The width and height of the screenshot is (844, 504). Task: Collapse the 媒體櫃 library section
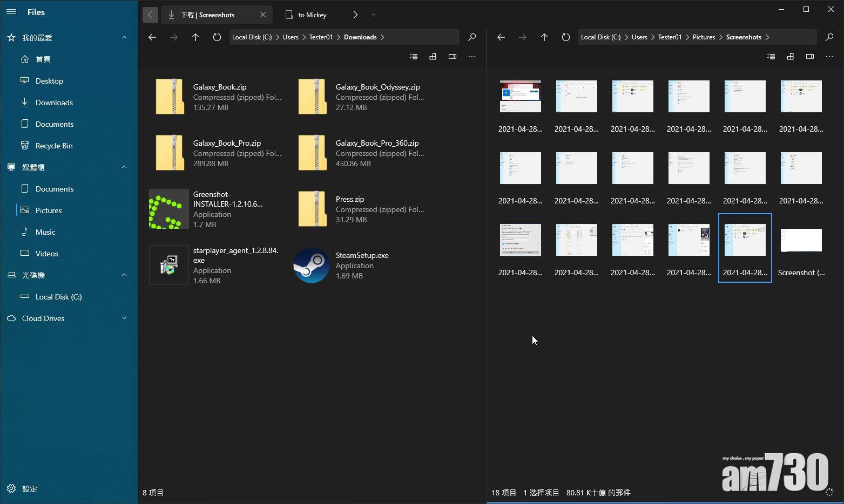click(x=124, y=167)
